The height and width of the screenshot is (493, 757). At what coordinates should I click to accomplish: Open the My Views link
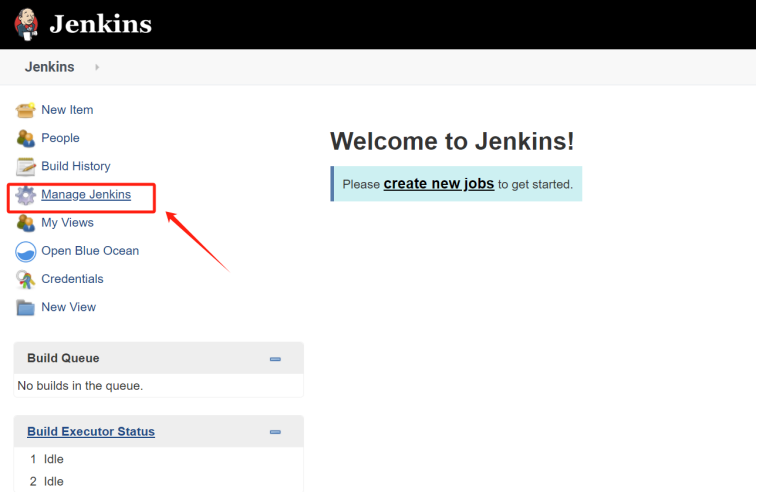[x=68, y=223]
